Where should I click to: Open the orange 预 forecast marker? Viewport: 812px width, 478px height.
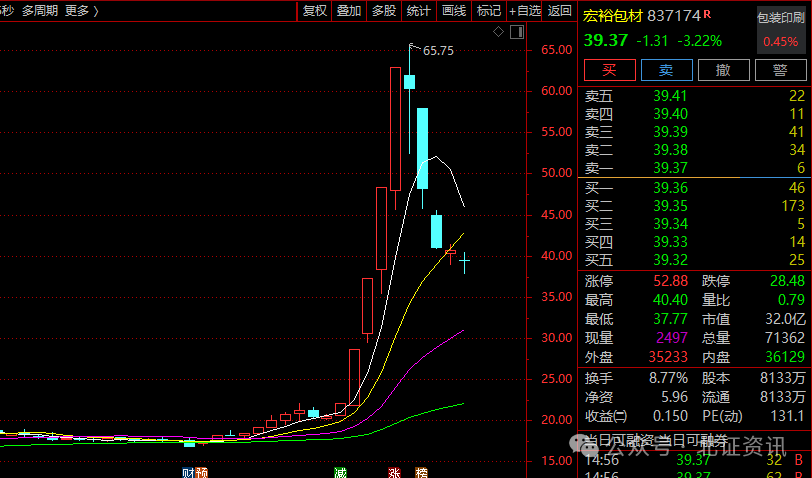(201, 473)
